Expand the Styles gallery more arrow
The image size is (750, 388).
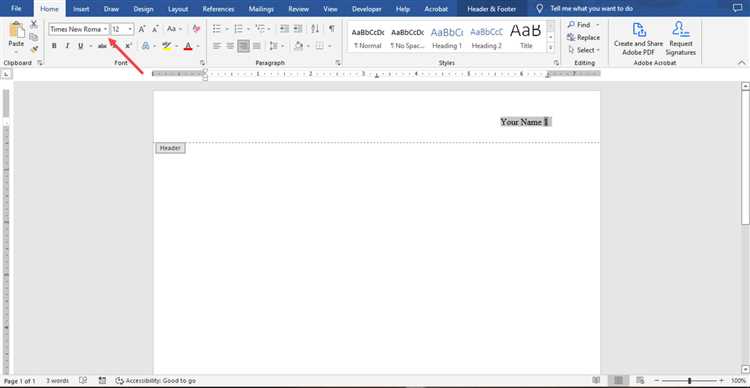pyautogui.click(x=551, y=48)
